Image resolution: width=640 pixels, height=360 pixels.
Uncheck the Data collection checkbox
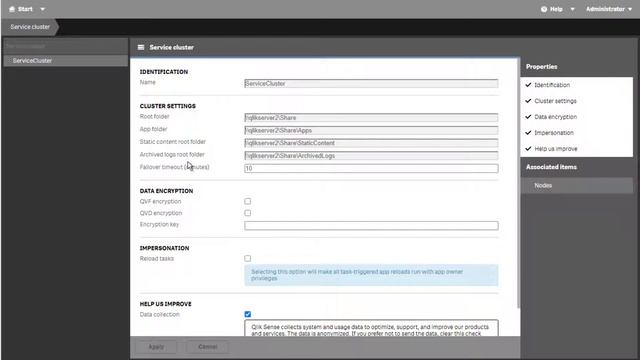[248, 314]
